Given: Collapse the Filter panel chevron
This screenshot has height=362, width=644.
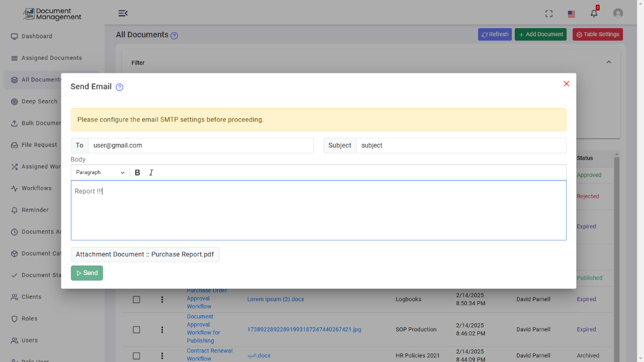Looking at the screenshot, I should 609,62.
